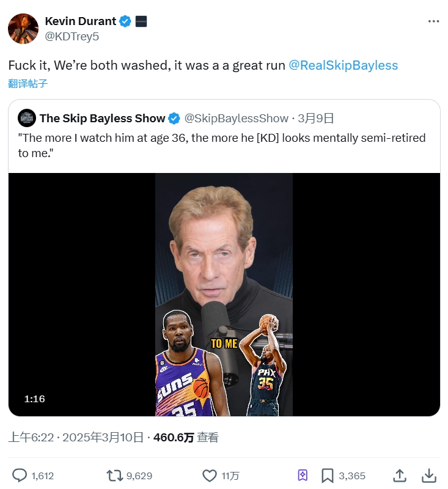Click the reply icon with 1,612 replies
The width and height of the screenshot is (448, 489).
coord(20,476)
